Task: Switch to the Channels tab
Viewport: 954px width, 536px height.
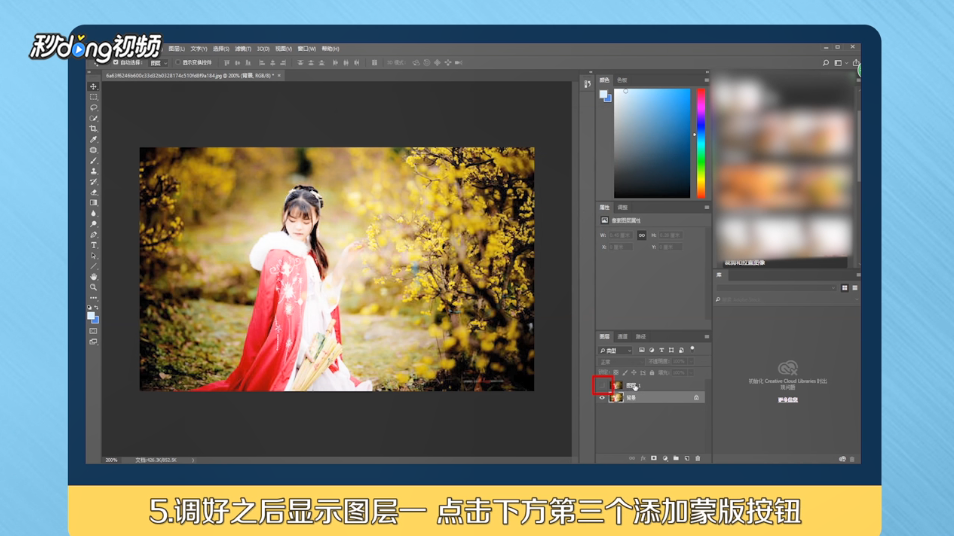Action: (622, 336)
